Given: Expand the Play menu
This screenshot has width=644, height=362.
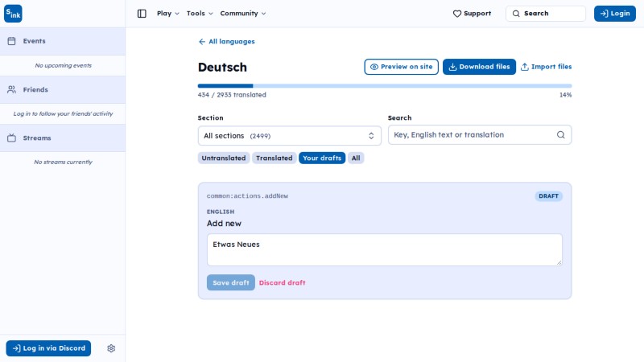Looking at the screenshot, I should [168, 14].
